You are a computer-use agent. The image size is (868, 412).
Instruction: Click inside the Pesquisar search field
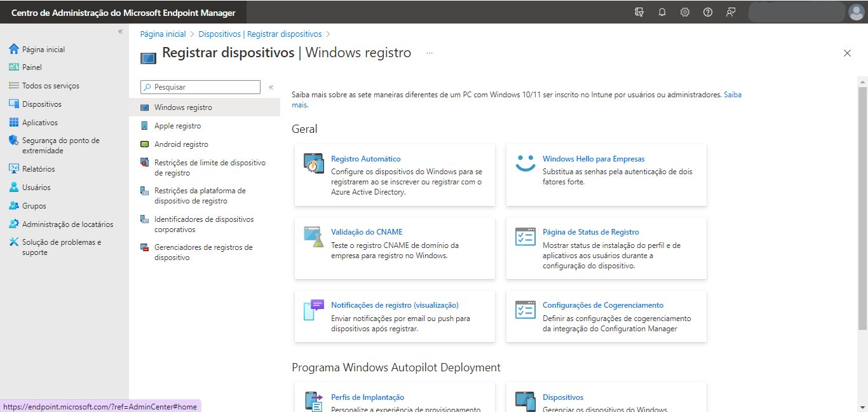(200, 87)
